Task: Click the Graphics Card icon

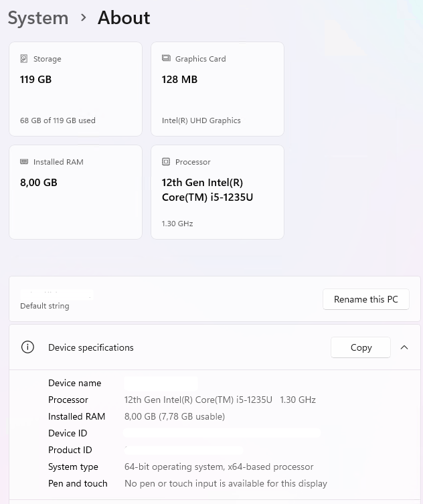Action: coord(166,59)
